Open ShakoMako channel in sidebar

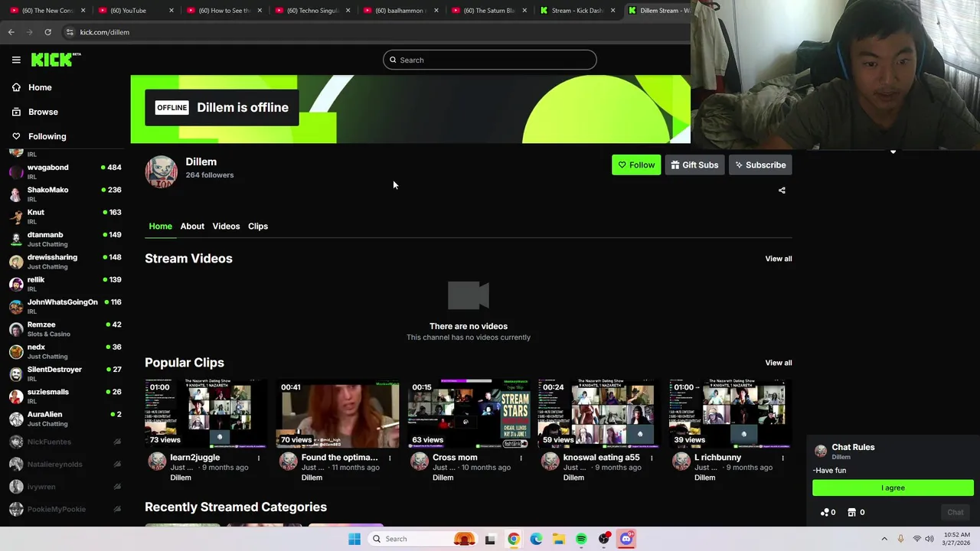pyautogui.click(x=65, y=194)
